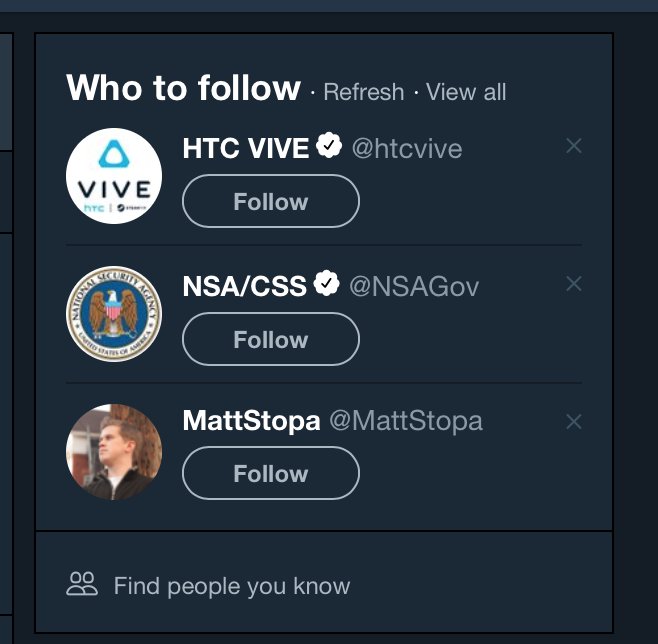Open the HTC VIVE display name
The image size is (658, 644).
pyautogui.click(x=246, y=148)
